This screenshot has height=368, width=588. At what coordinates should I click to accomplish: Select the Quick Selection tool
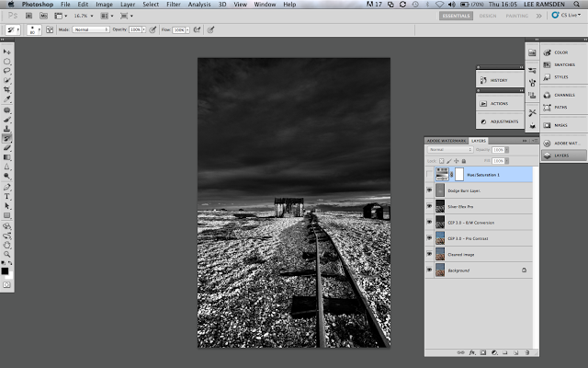pyautogui.click(x=6, y=80)
